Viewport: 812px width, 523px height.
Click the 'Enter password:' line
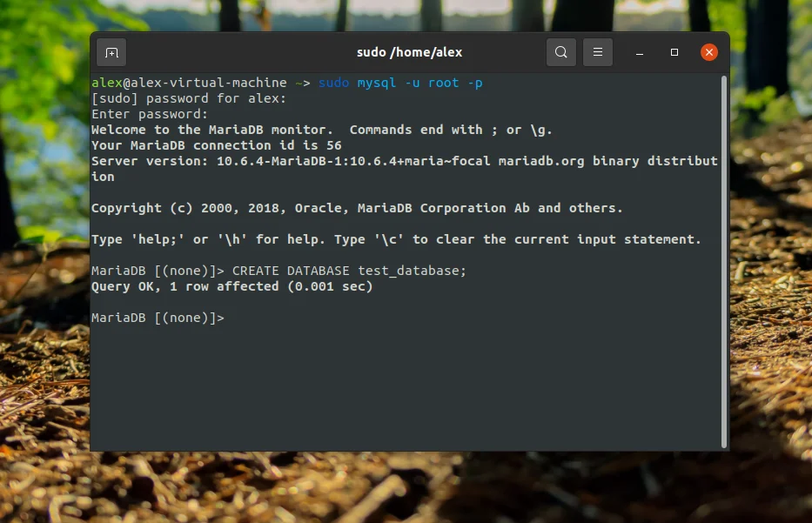(x=150, y=114)
